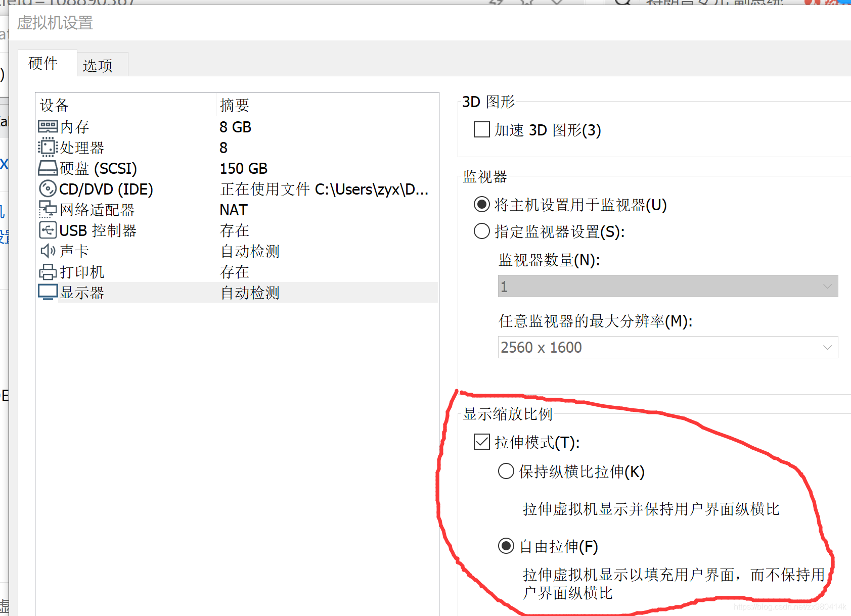Click the 存在 summary of USB 控制器
This screenshot has height=616, width=851.
tap(235, 230)
